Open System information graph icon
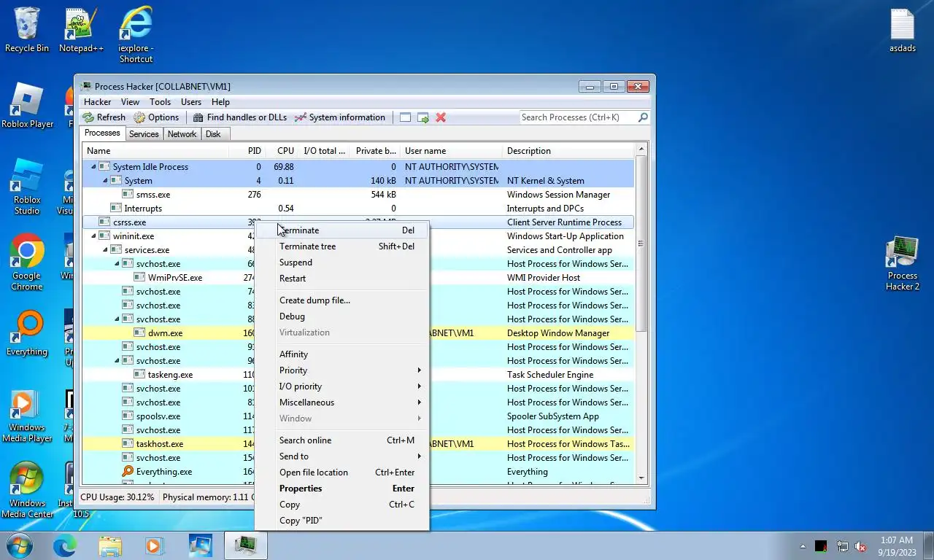This screenshot has width=934, height=560. point(300,117)
